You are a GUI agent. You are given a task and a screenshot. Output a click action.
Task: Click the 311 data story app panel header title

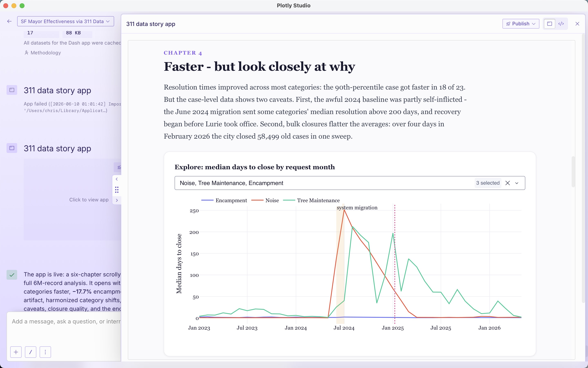point(151,24)
